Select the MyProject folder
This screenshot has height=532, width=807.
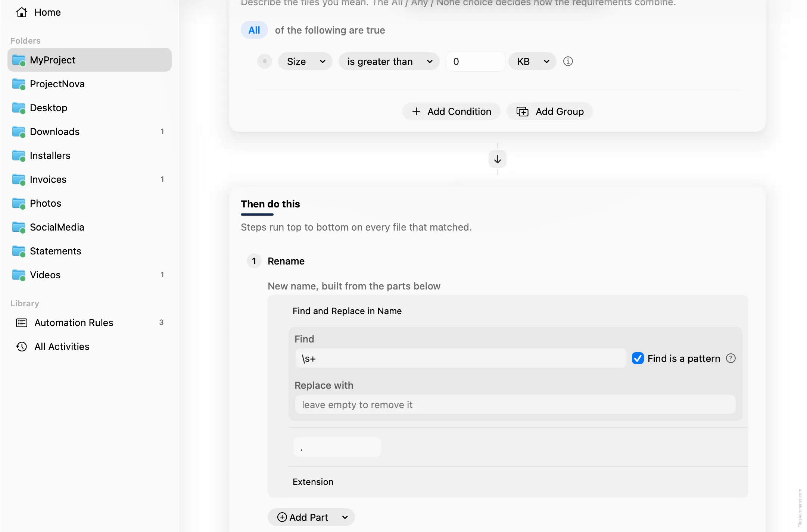point(90,60)
